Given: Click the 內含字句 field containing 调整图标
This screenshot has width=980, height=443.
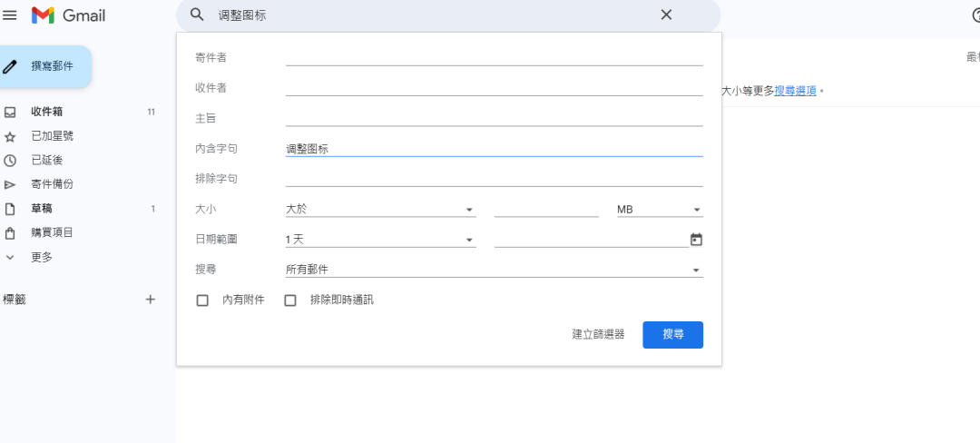Looking at the screenshot, I should [x=495, y=149].
